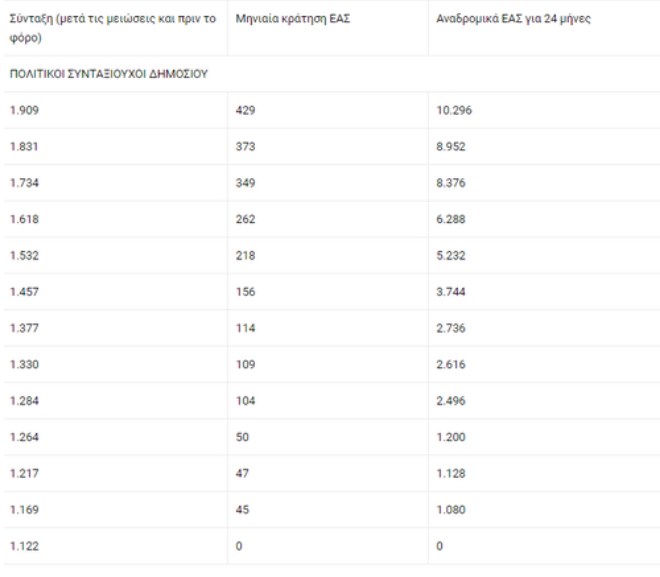Select the retroactive cell 3.744

pos(451,292)
